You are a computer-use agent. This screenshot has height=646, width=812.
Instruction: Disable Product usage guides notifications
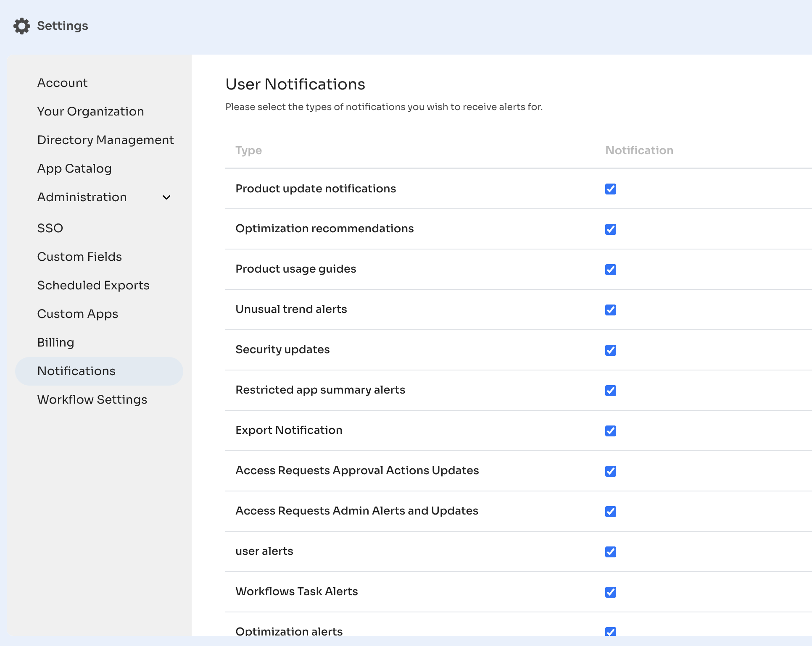pos(611,270)
